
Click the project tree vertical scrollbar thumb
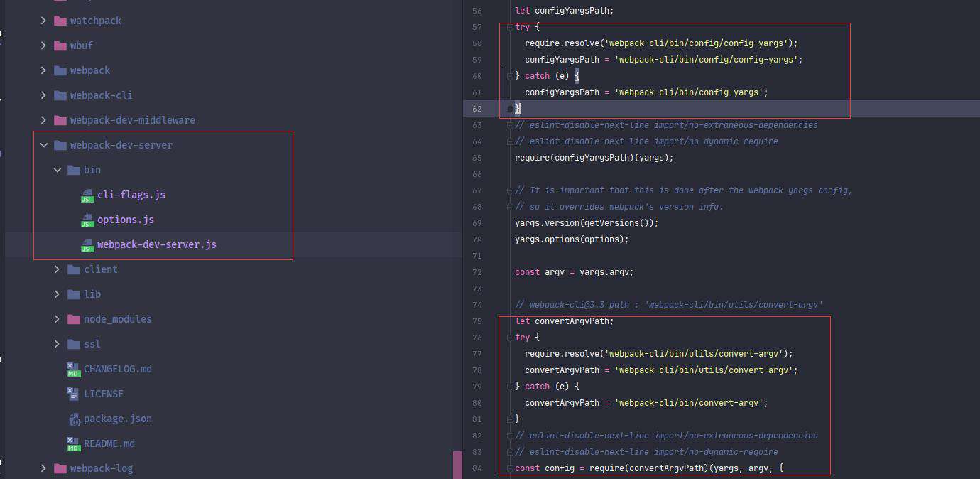click(x=457, y=465)
